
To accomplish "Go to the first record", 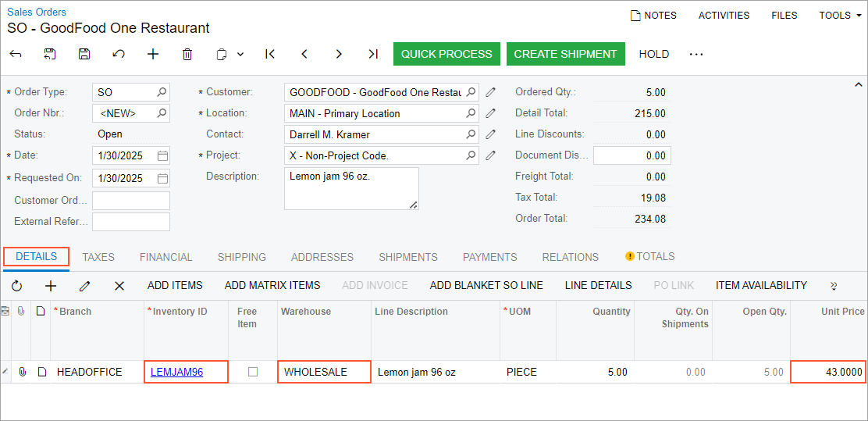I will tap(270, 54).
